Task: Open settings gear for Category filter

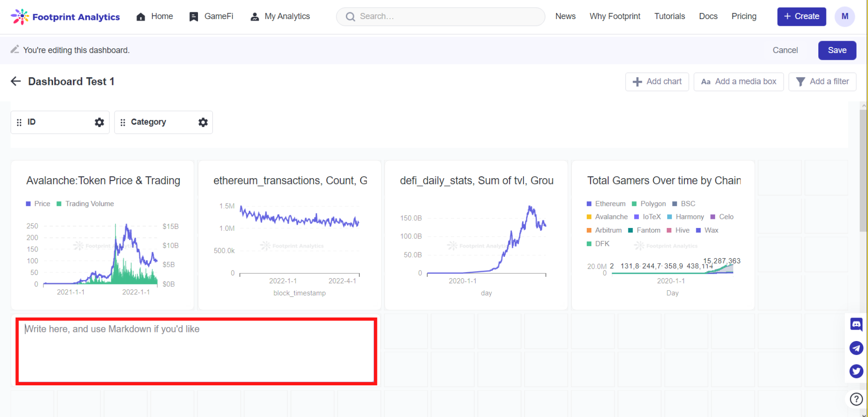Action: pos(203,122)
